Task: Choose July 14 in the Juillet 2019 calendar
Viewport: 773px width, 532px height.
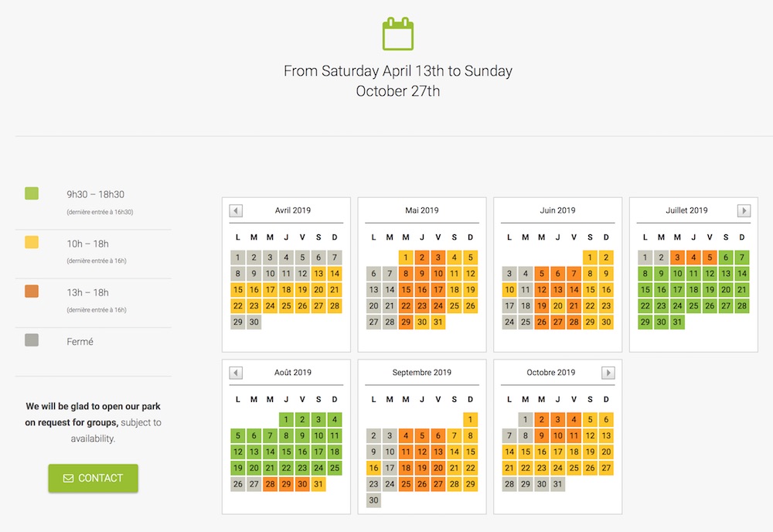Action: coord(742,274)
